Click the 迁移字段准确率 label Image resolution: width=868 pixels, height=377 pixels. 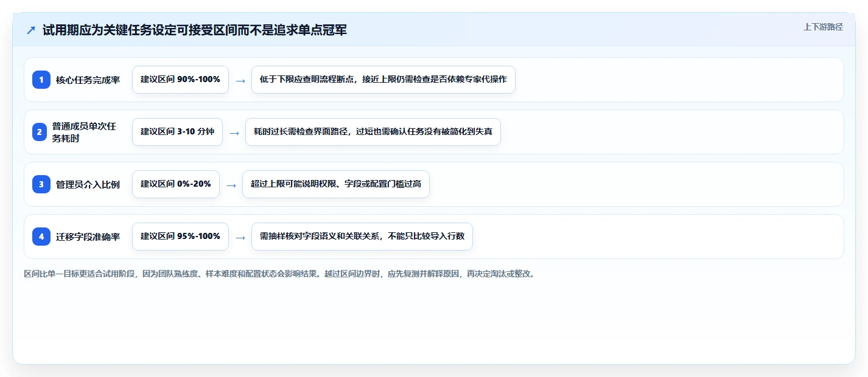88,237
